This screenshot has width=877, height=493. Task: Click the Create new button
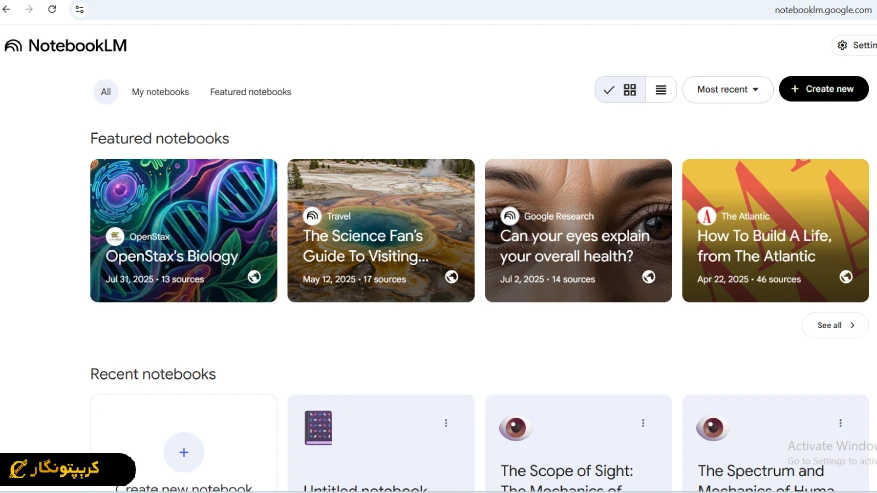coord(823,89)
